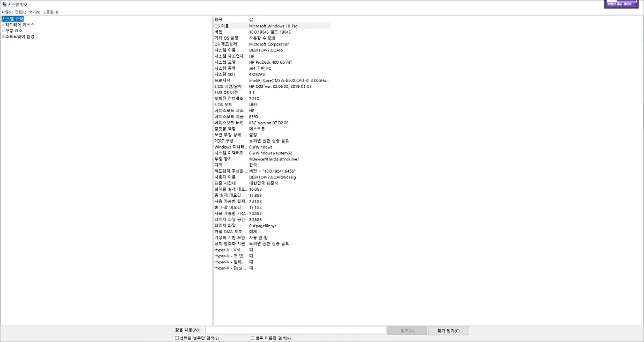Image resolution: width=644 pixels, height=342 pixels.
Task: Select the 프로세서 row label
Action: (x=222, y=80)
